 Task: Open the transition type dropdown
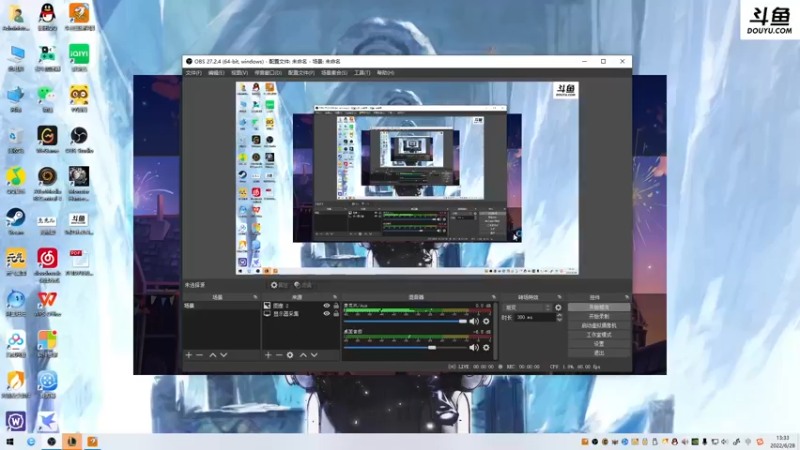527,308
